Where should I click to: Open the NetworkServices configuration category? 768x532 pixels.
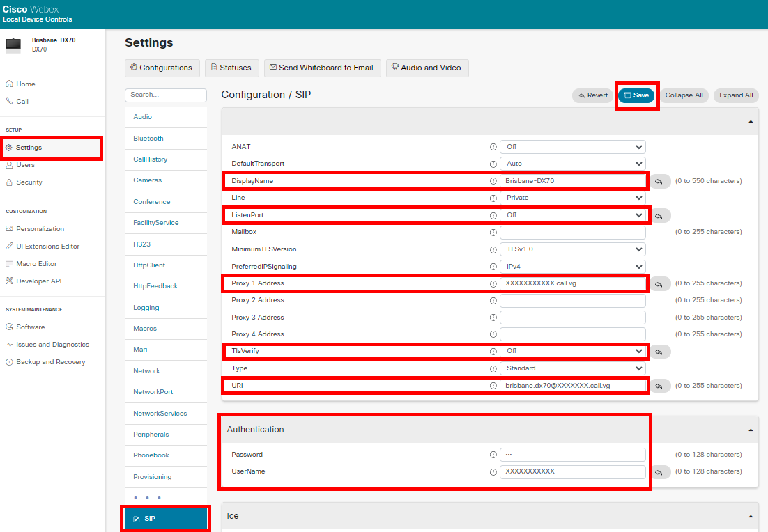pos(166,414)
